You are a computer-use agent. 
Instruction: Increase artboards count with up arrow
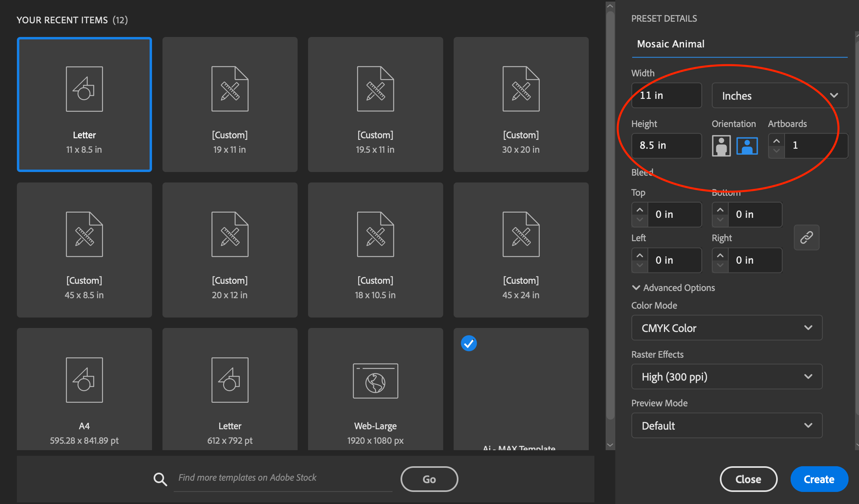[776, 141]
